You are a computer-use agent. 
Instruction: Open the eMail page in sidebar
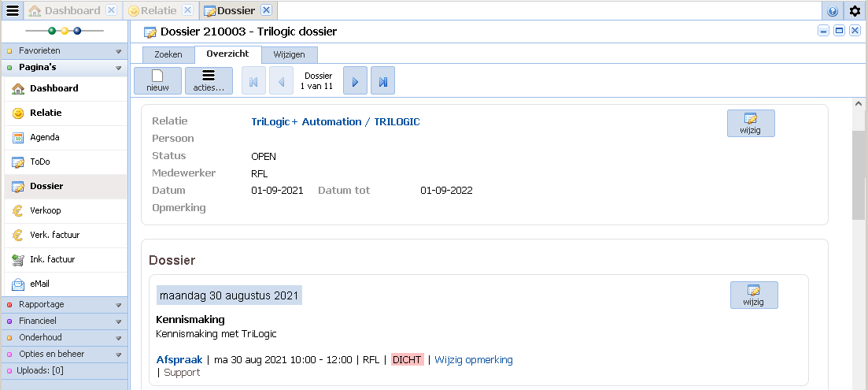pos(45,284)
